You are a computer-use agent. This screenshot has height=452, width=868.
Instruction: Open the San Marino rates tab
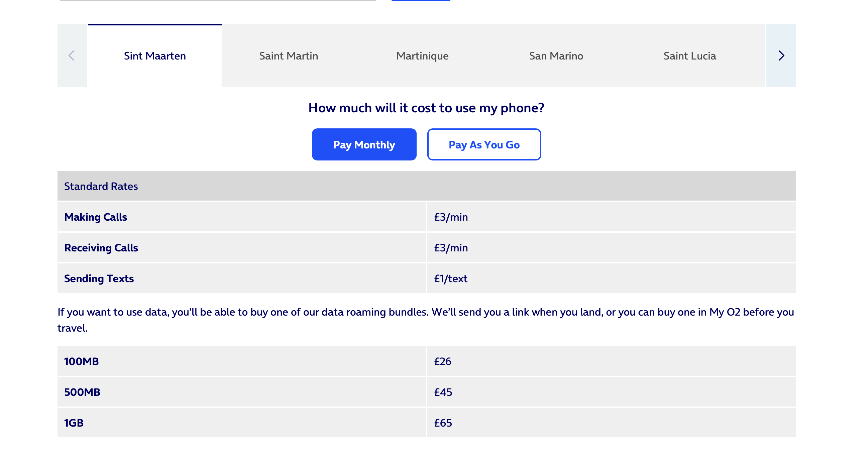click(x=556, y=56)
